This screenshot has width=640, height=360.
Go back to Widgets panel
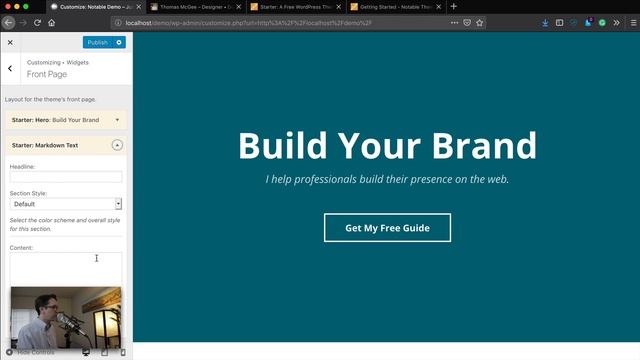(x=10, y=69)
